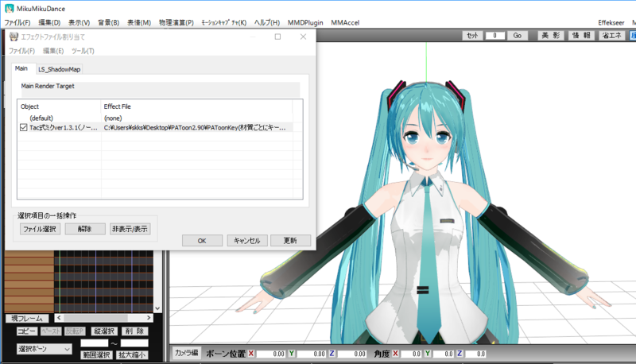The width and height of the screenshot is (636, 364).
Task: Click the angle X field
Action: [x=411, y=354]
